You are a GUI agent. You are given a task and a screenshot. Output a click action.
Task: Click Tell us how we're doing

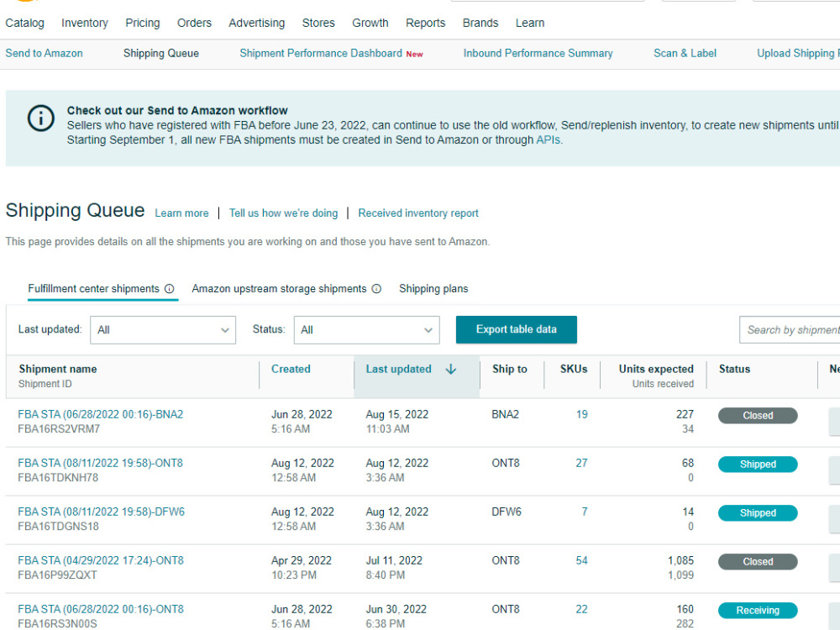283,213
